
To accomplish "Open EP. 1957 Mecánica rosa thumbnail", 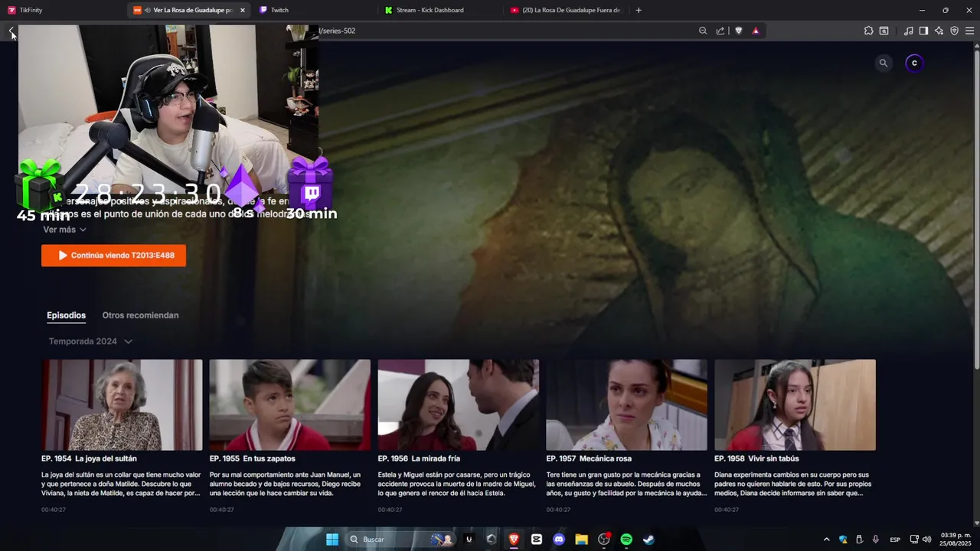I will [626, 405].
